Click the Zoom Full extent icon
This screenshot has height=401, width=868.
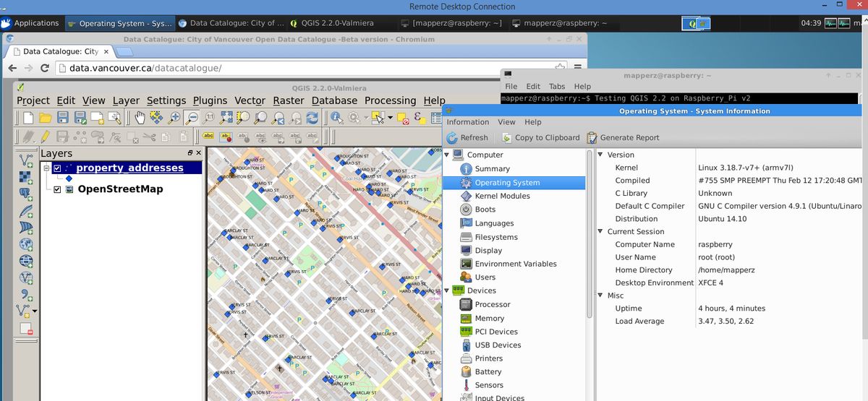click(x=226, y=117)
